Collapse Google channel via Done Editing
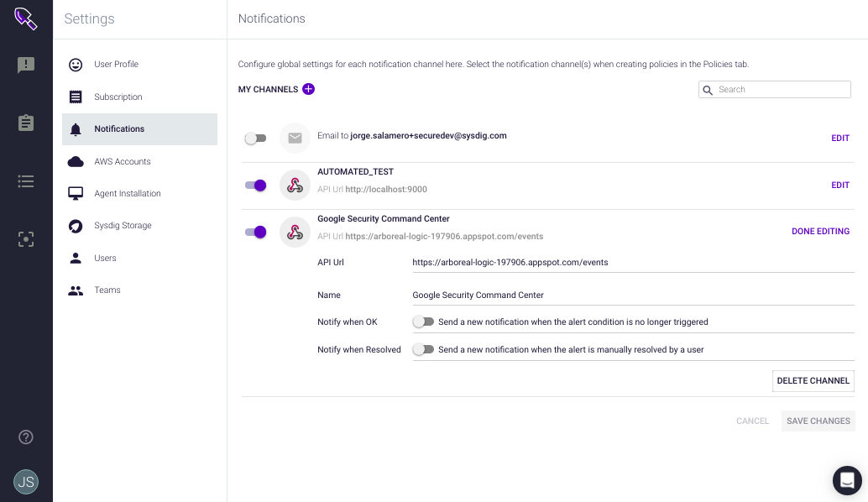868x502 pixels. pos(820,232)
